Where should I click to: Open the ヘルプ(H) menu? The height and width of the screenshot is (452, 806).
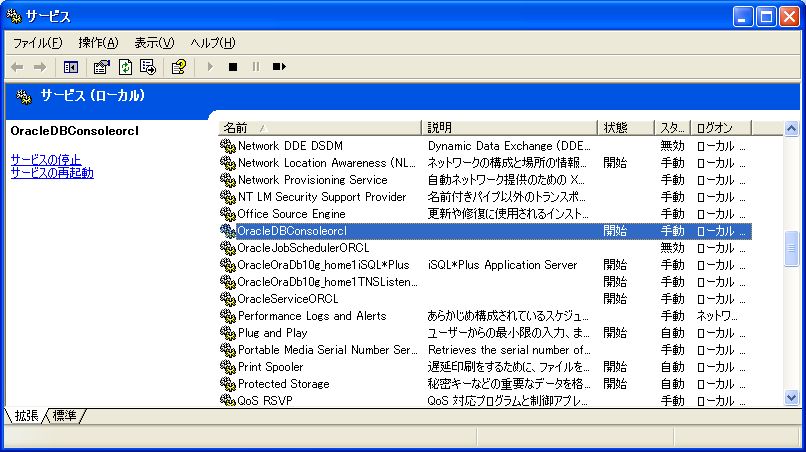213,43
